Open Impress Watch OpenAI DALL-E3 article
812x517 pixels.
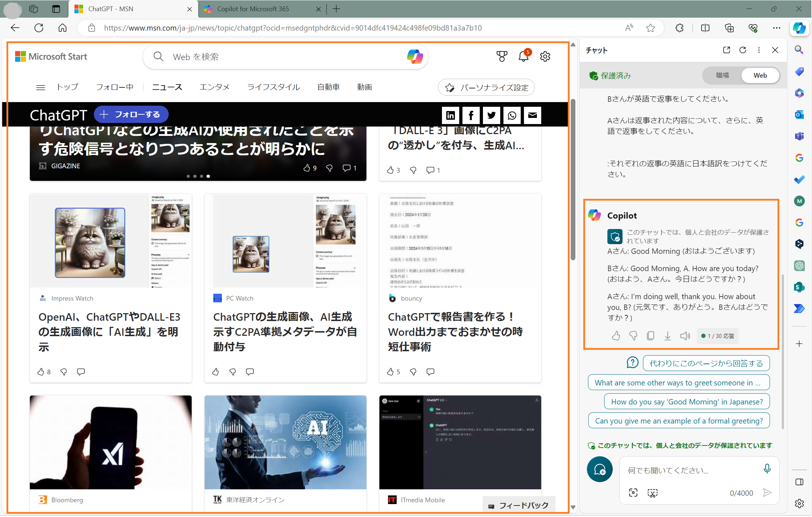click(109, 331)
